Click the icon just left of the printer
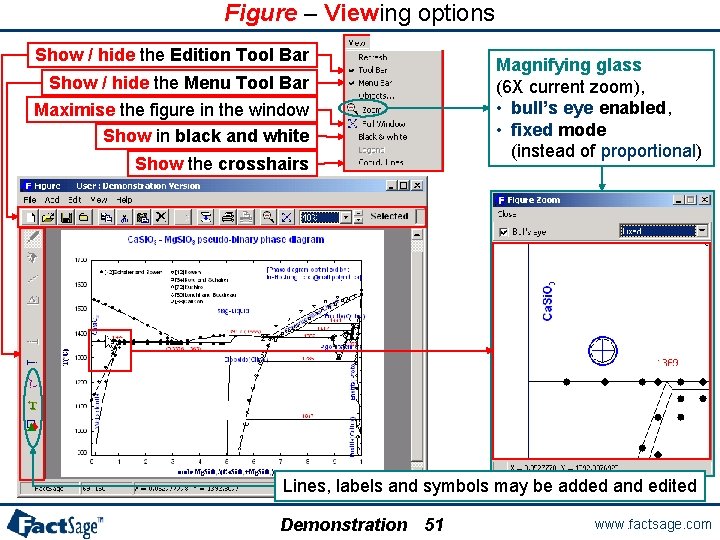 tap(206, 217)
